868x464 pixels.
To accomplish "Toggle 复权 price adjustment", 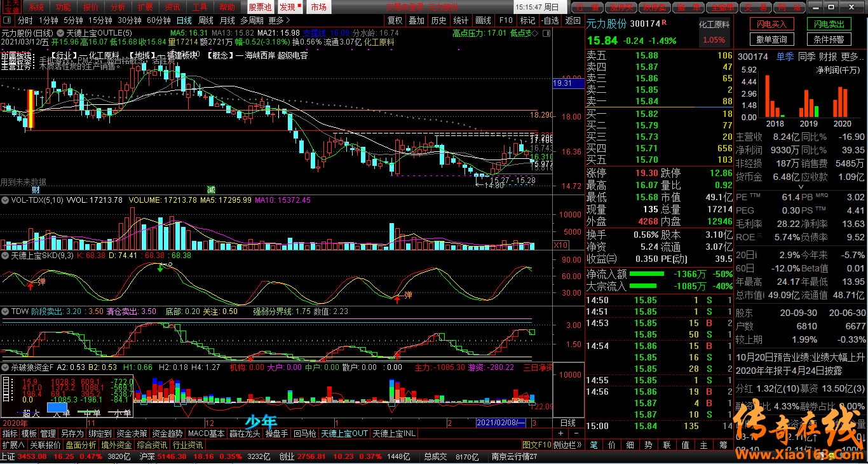I will [x=395, y=20].
